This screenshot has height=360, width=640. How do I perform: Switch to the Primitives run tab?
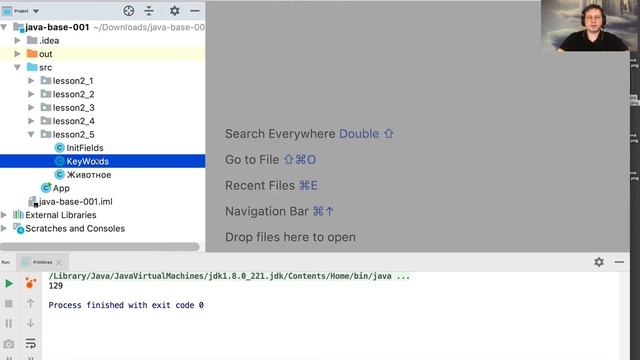(x=42, y=262)
